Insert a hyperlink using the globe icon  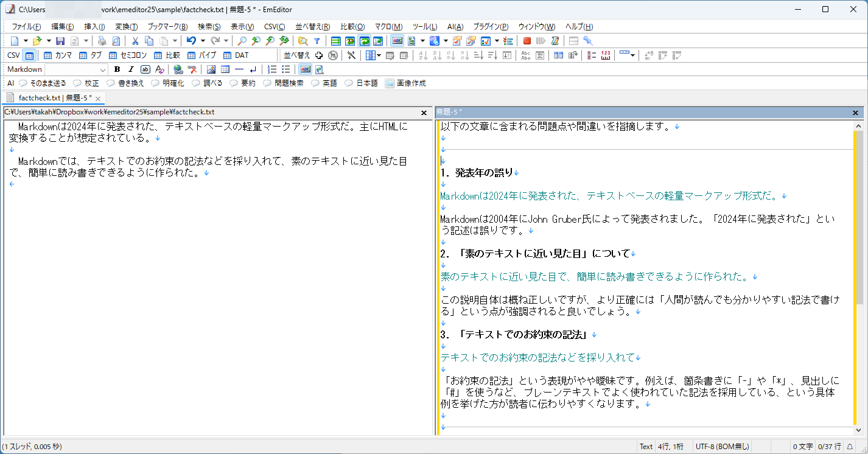click(178, 69)
